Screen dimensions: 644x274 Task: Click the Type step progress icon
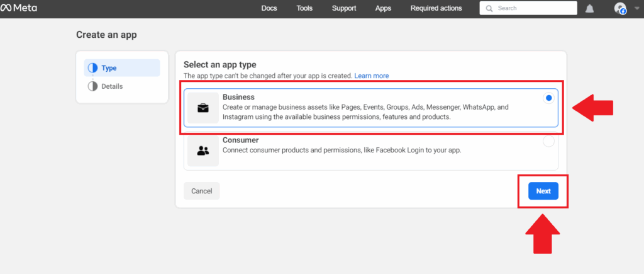93,68
